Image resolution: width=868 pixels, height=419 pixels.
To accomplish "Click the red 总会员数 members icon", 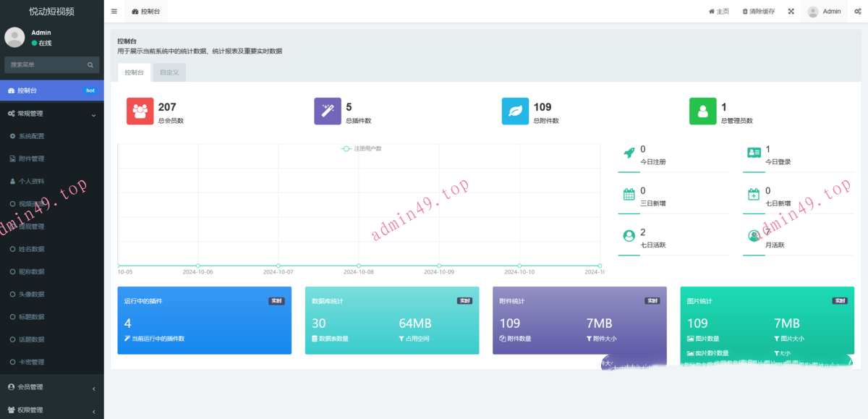I will pos(140,111).
